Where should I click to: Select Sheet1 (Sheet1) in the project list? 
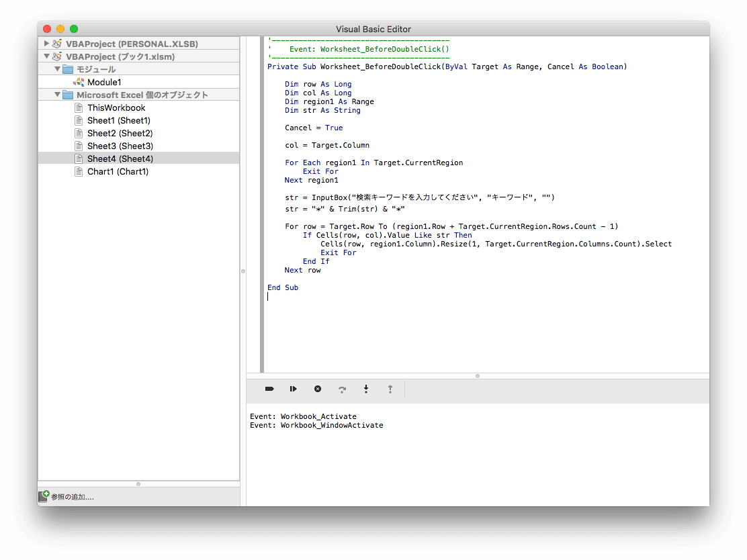(x=118, y=120)
